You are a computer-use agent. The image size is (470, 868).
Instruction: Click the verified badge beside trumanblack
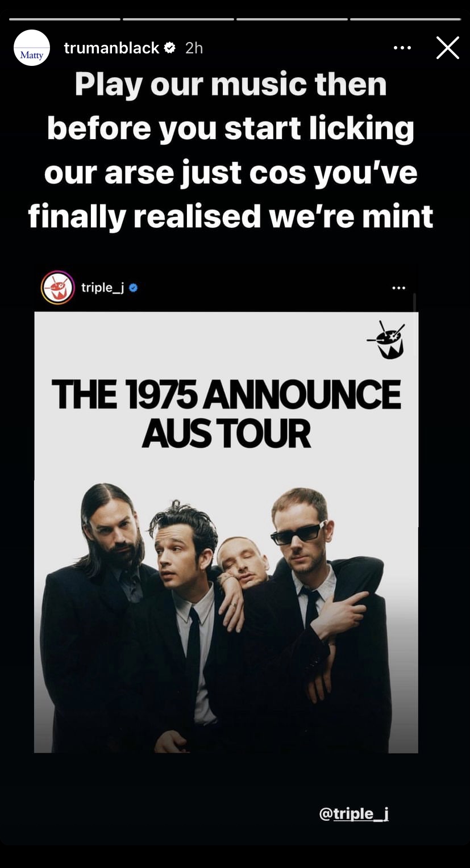click(x=169, y=48)
